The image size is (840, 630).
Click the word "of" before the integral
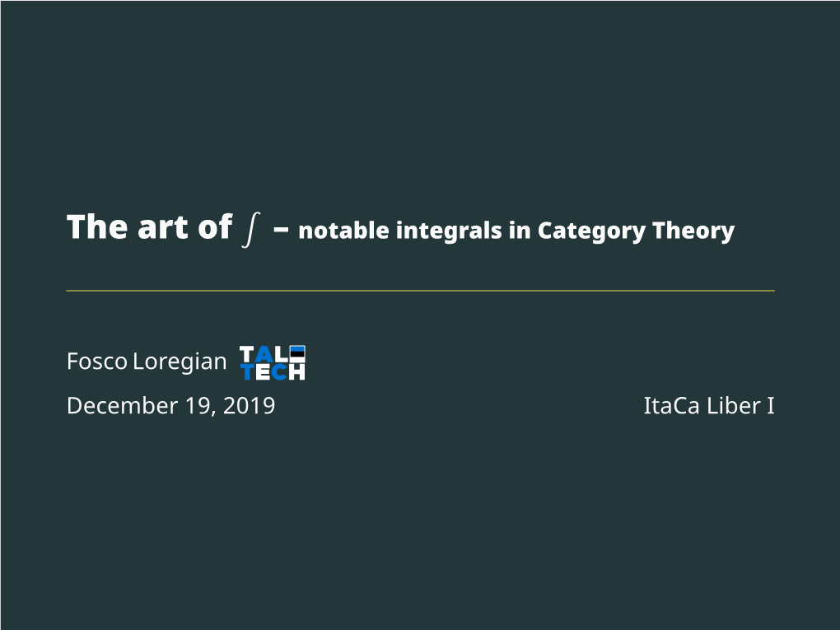214,228
